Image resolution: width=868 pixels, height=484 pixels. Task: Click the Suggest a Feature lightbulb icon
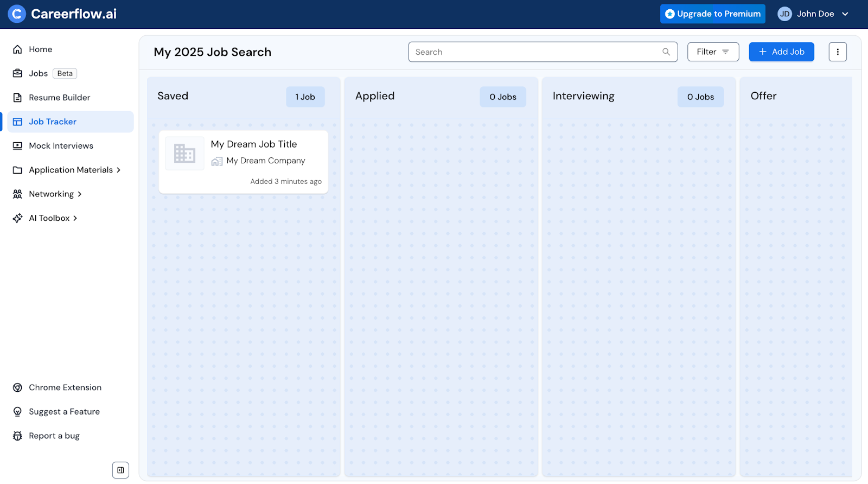click(18, 412)
